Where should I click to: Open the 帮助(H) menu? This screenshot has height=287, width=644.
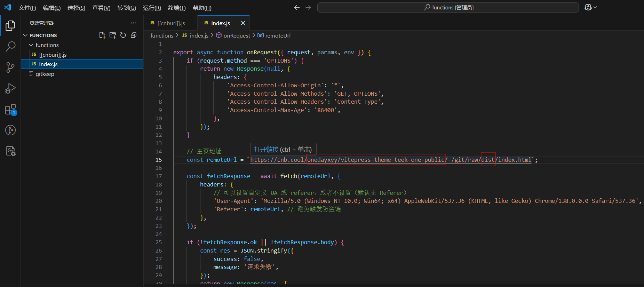click(x=202, y=8)
